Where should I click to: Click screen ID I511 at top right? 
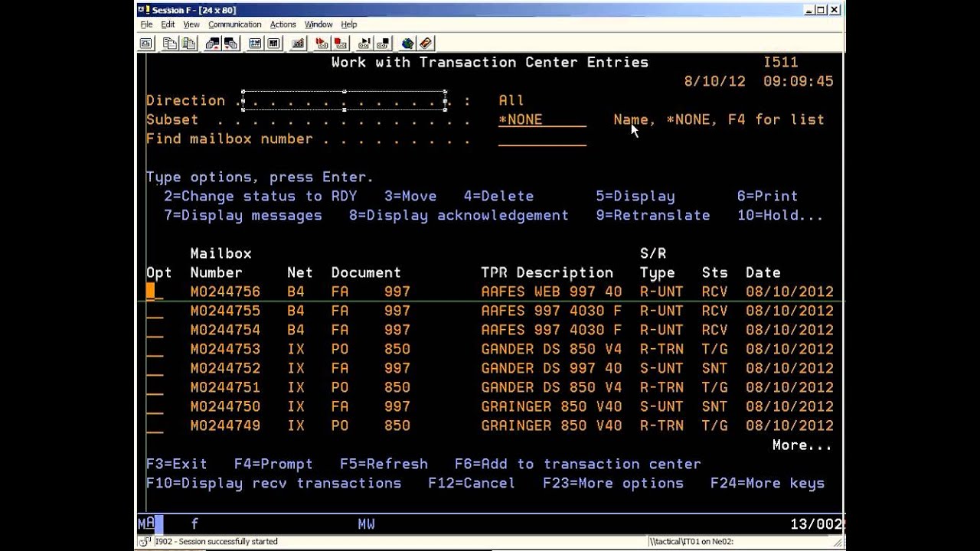coord(780,62)
